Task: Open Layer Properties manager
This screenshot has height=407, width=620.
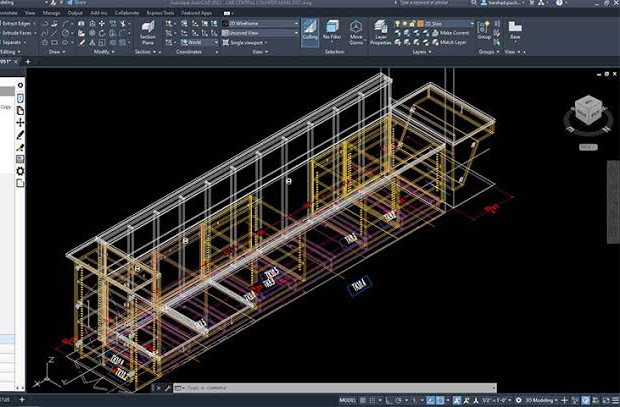Action: pos(381,33)
